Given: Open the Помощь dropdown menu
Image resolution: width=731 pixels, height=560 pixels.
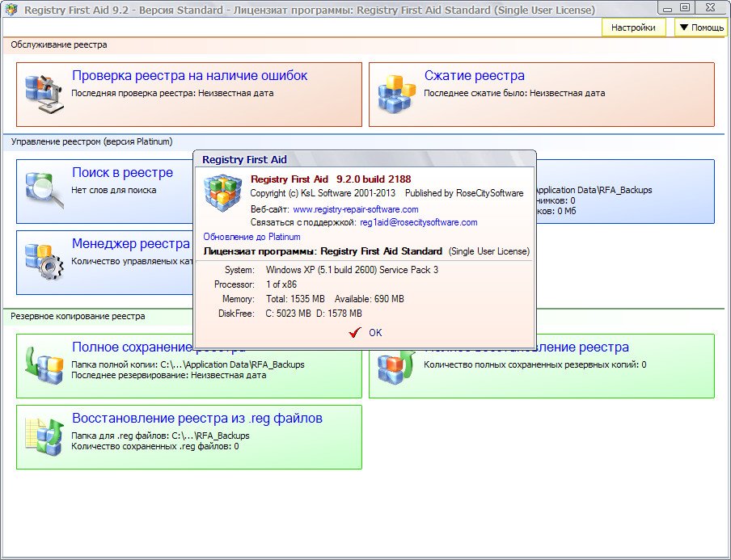Looking at the screenshot, I should coord(700,27).
